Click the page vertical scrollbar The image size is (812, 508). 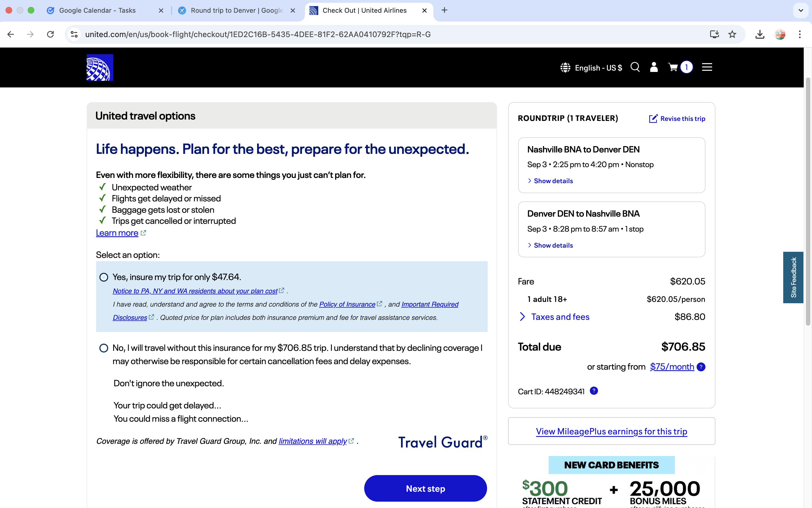[808, 202]
